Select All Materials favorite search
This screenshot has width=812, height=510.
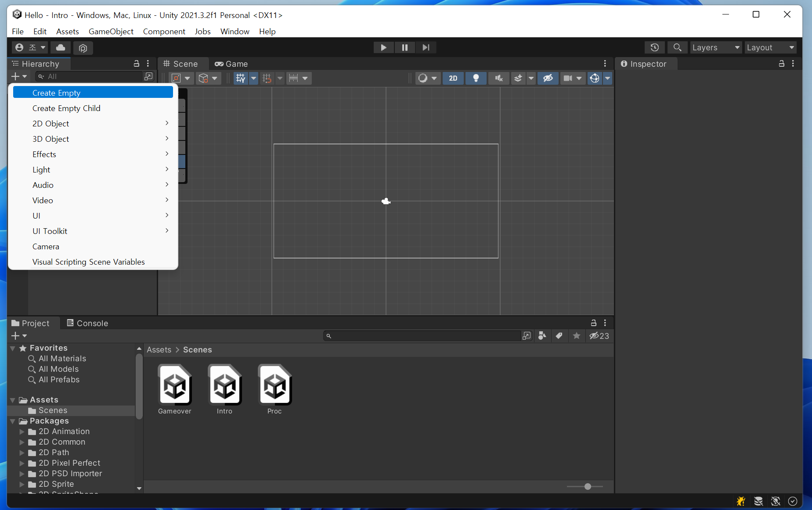62,359
